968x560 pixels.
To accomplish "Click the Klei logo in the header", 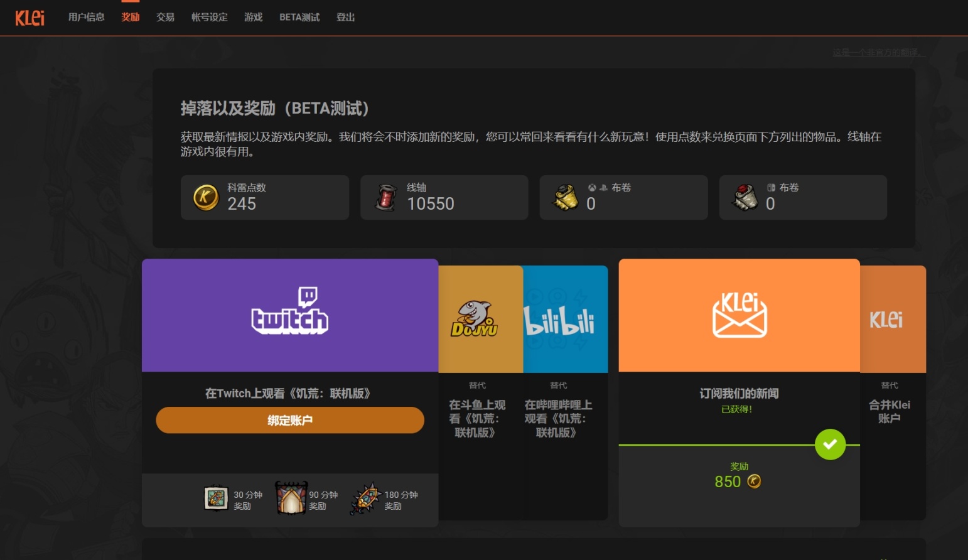I will point(30,18).
